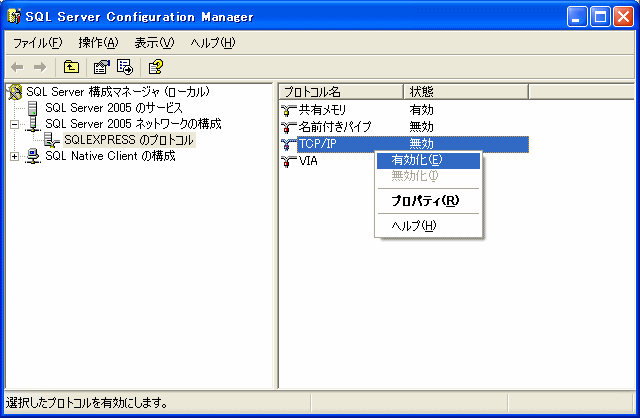Viewport: 640px width, 418px height.
Task: Choose ヘルプ(H) in the context menu
Action: (x=428, y=226)
